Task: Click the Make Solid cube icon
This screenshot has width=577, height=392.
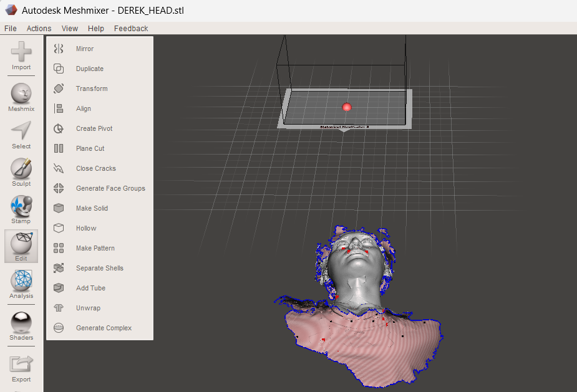Action: tap(59, 208)
